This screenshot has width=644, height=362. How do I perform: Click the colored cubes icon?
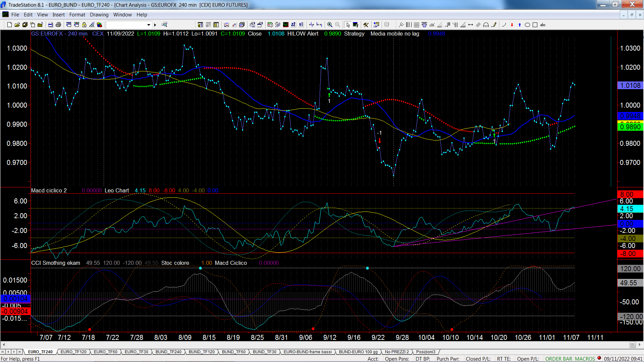(99, 24)
